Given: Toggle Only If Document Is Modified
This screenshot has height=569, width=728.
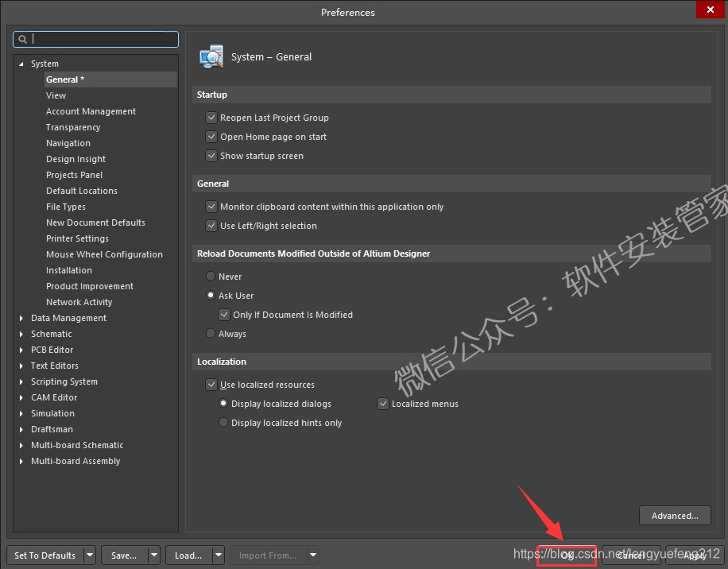Looking at the screenshot, I should (x=224, y=315).
